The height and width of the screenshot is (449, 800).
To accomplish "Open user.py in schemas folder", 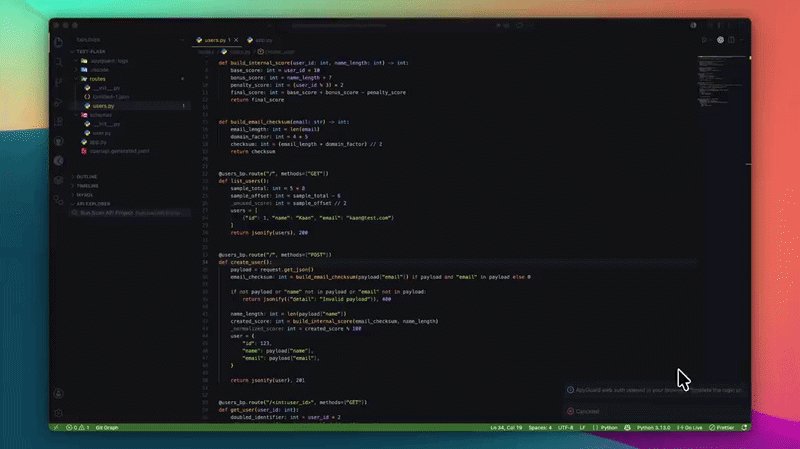I will pos(102,133).
